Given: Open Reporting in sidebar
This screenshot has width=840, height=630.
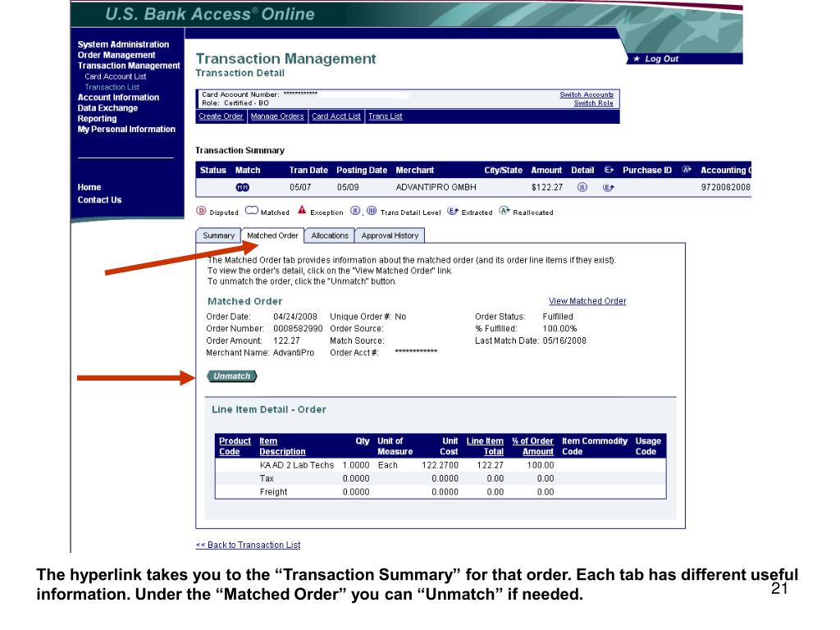Looking at the screenshot, I should [97, 118].
